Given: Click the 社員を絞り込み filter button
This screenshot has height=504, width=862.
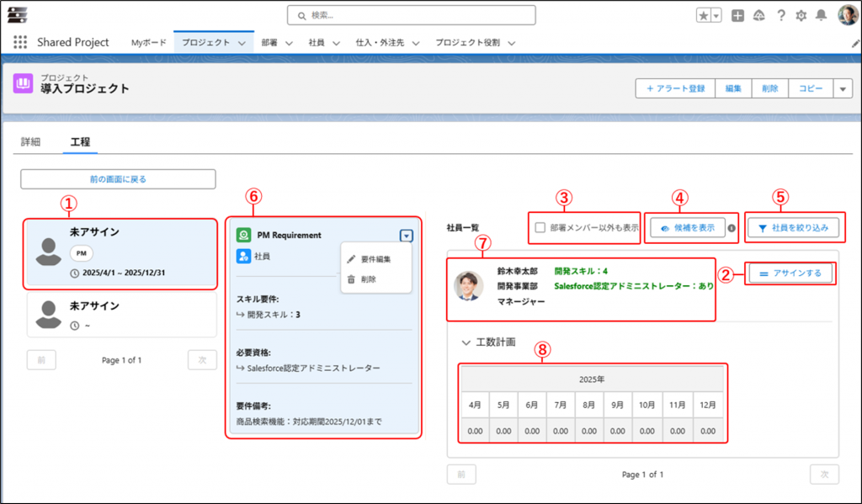Looking at the screenshot, I should [x=793, y=227].
